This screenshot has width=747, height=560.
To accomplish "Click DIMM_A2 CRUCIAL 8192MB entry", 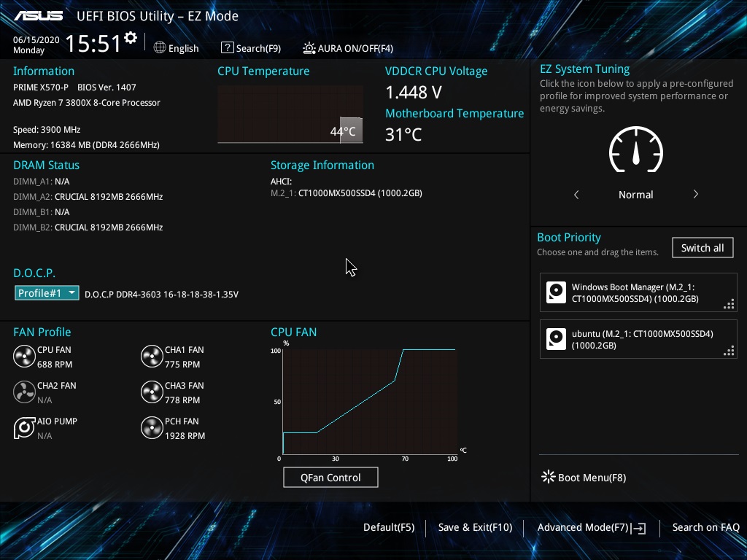I will [88, 197].
